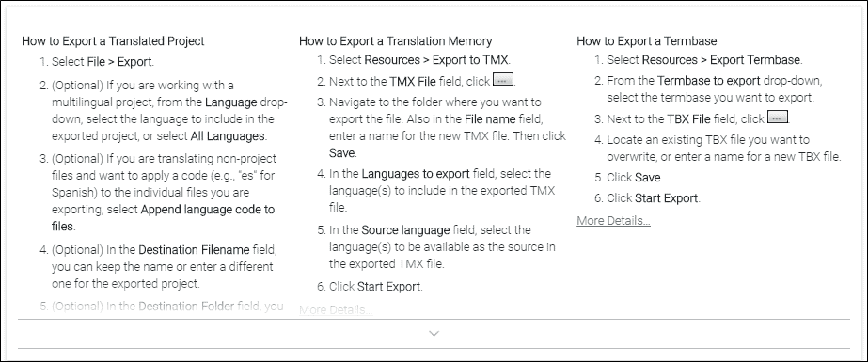The height and width of the screenshot is (362, 868).
Task: Click heading How to Export a Translated Project
Action: click(113, 41)
